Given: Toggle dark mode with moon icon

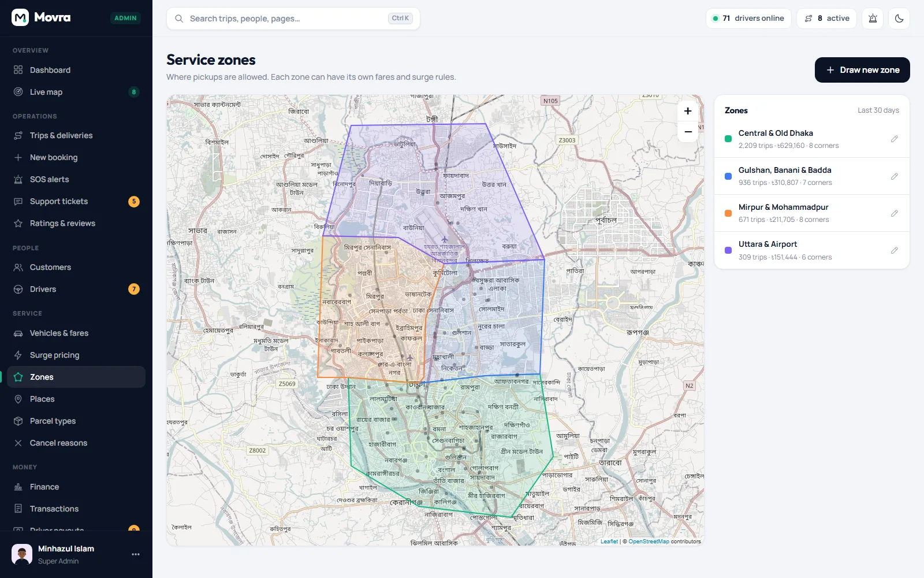Looking at the screenshot, I should coord(899,18).
